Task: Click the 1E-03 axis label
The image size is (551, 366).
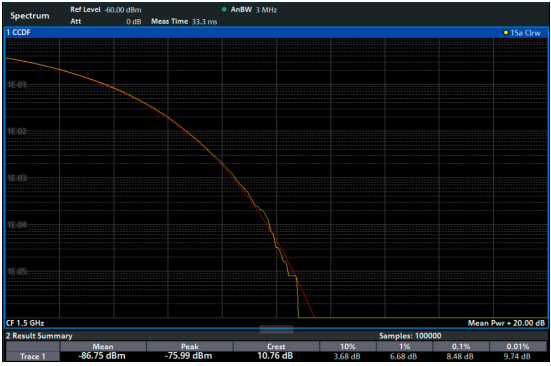Action: click(x=17, y=178)
